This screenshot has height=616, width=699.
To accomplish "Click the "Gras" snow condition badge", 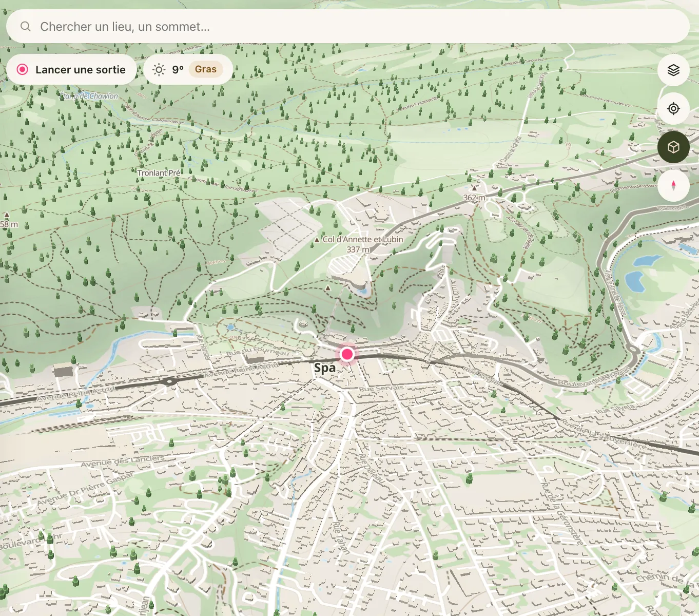I will (x=206, y=69).
